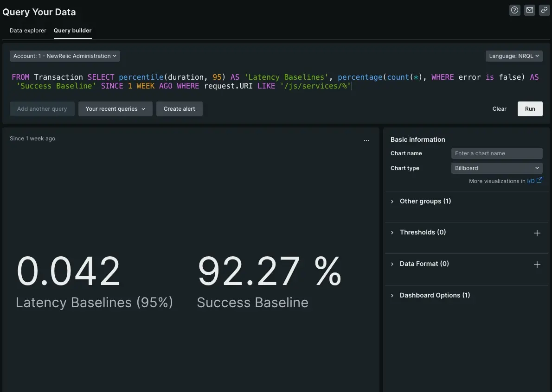Click the chart name input field

(x=496, y=153)
